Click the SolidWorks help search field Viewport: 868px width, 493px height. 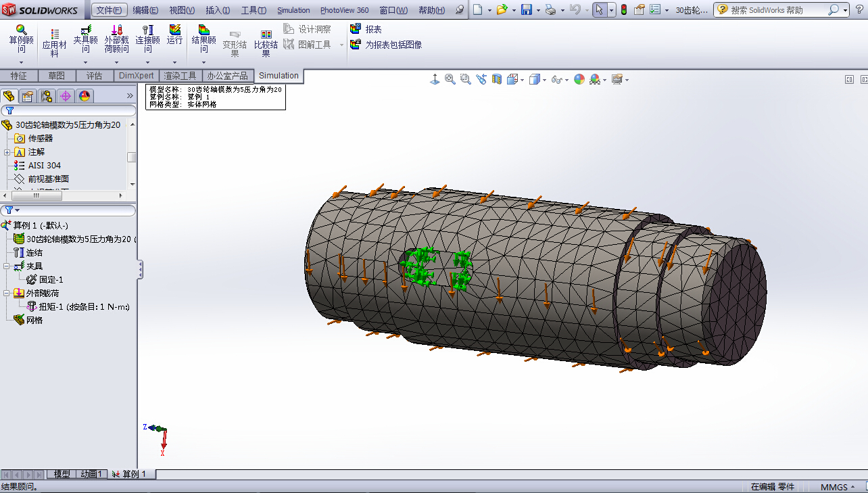(x=777, y=10)
